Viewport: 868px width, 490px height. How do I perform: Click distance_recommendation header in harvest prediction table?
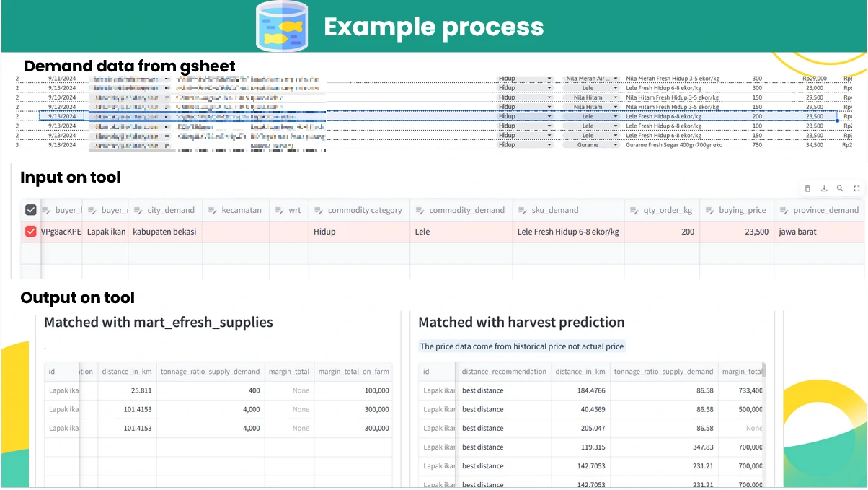click(504, 372)
